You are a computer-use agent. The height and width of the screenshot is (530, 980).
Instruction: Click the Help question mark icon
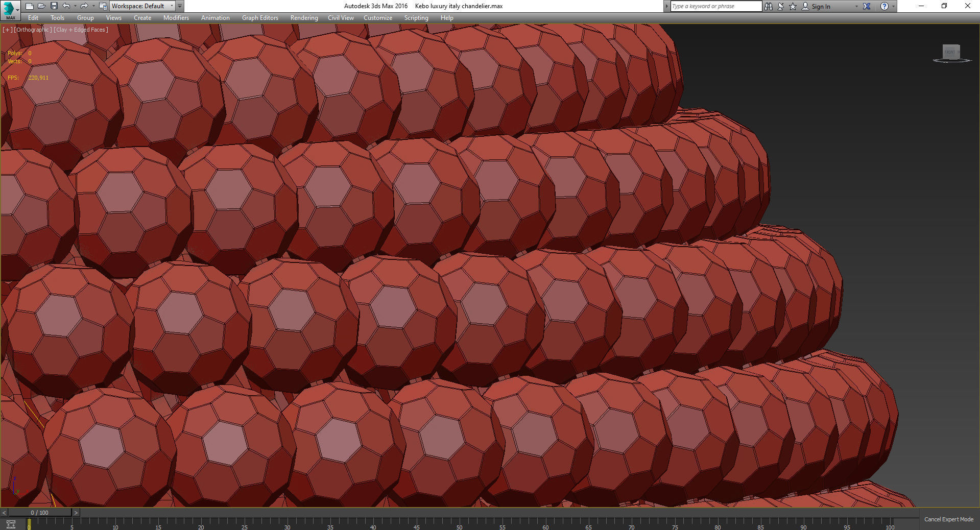(885, 6)
